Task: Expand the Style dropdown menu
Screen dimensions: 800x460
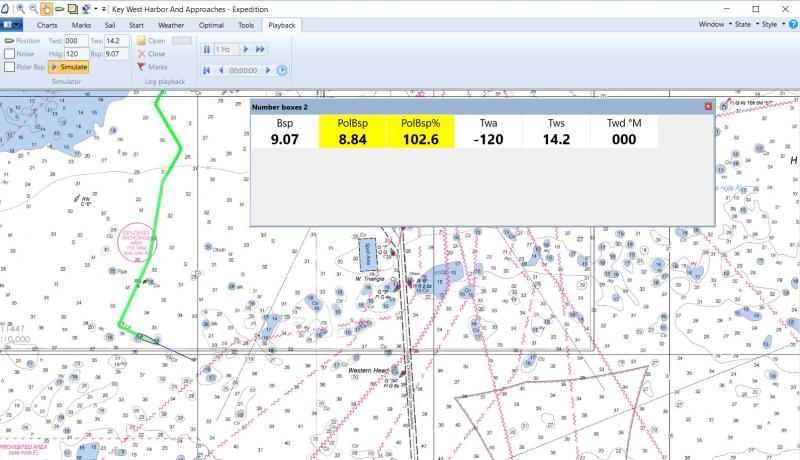Action: [774, 23]
